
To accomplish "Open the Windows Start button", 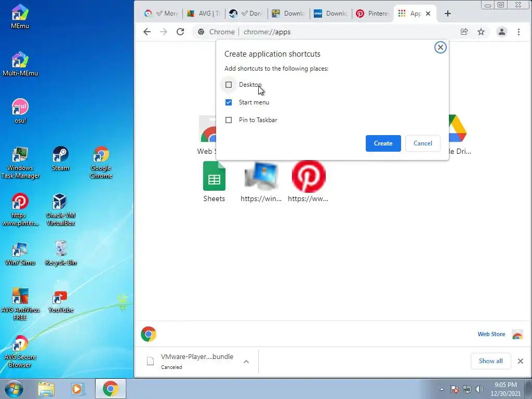I will [x=14, y=389].
